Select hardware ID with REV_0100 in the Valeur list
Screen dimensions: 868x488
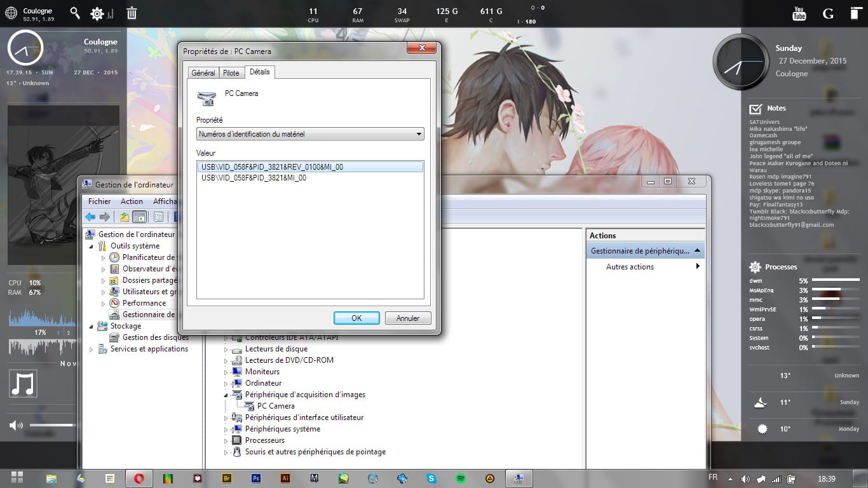(x=310, y=167)
